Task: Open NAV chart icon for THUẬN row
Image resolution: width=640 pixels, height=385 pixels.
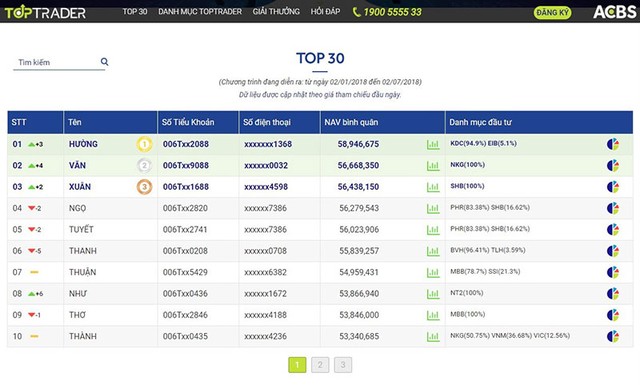Action: 433,272
